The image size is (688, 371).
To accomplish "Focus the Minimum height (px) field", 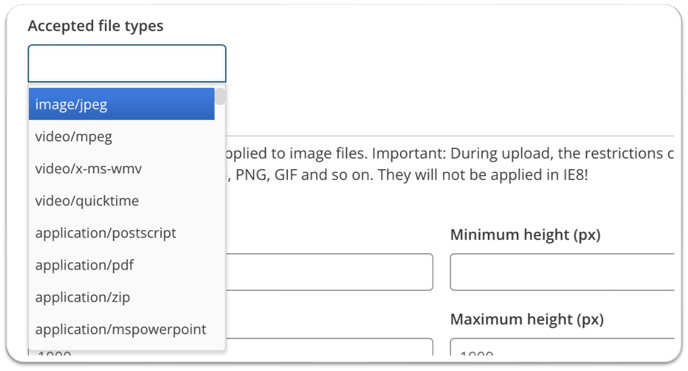I will tap(562, 271).
